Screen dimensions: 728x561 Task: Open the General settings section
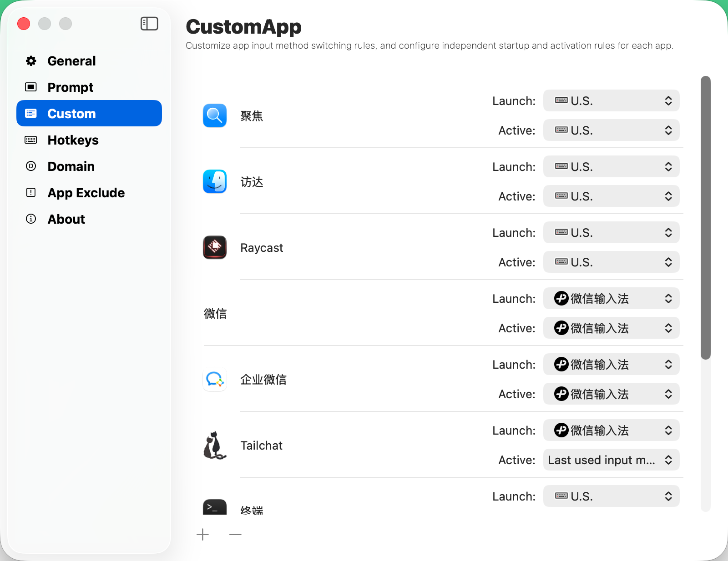click(x=89, y=61)
